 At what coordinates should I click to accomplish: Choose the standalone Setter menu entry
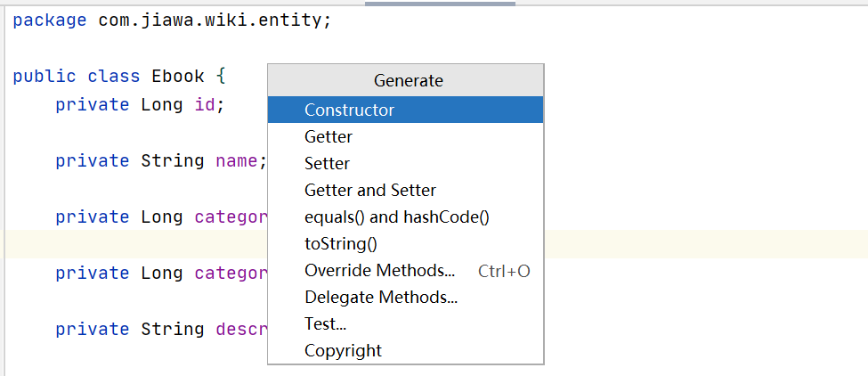click(405, 163)
